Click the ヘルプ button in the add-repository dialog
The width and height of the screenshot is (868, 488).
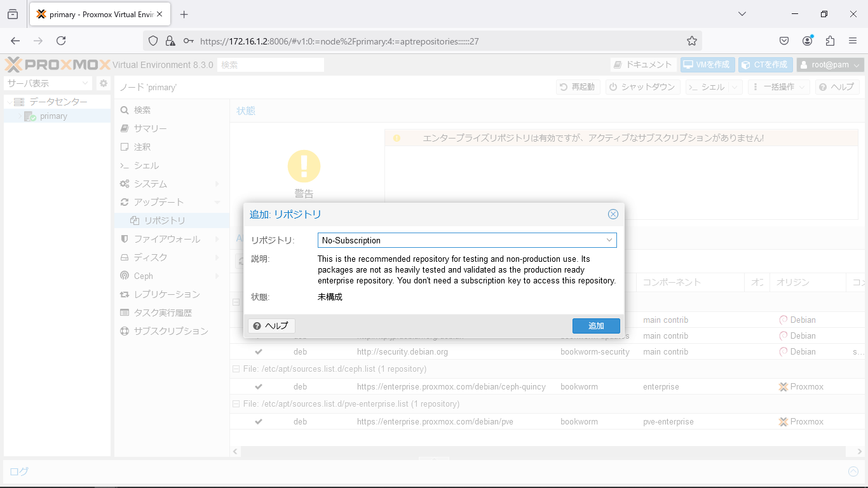point(271,326)
